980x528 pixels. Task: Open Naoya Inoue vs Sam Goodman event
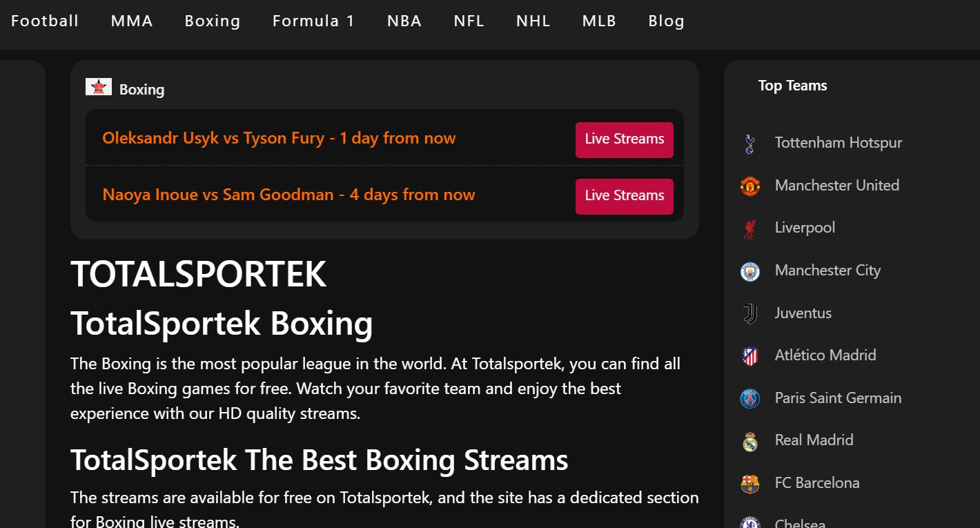coord(288,195)
